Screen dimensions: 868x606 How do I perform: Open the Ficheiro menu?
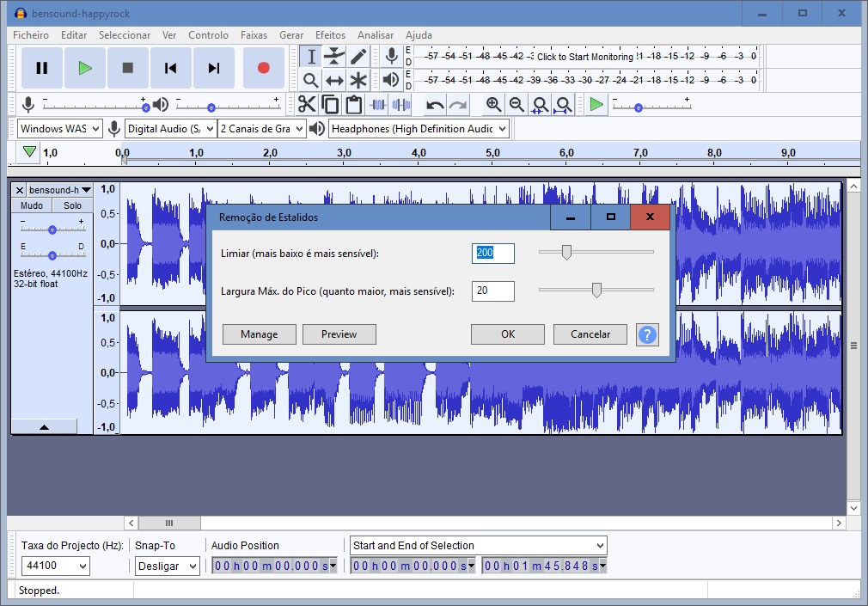[x=31, y=35]
